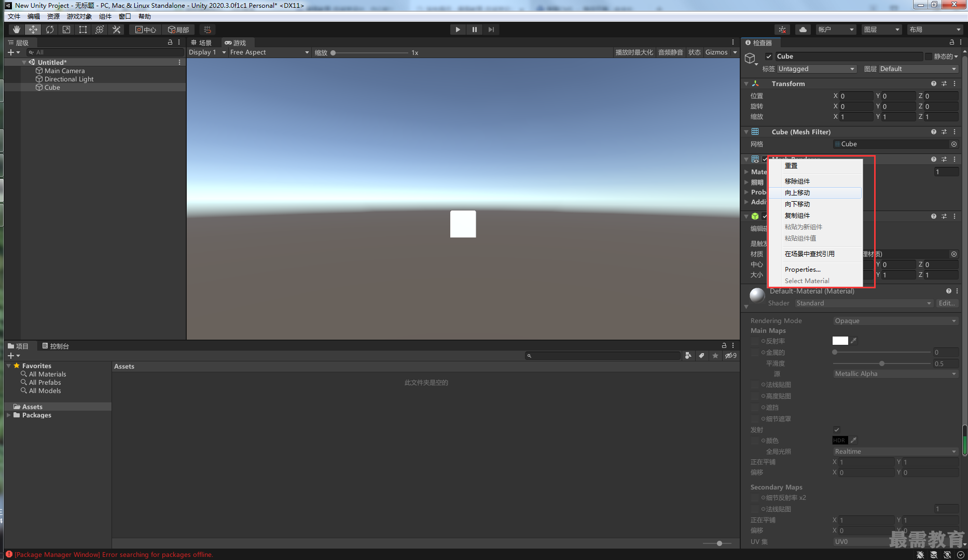Pause the game playback
This screenshot has width=968, height=560.
point(474,30)
